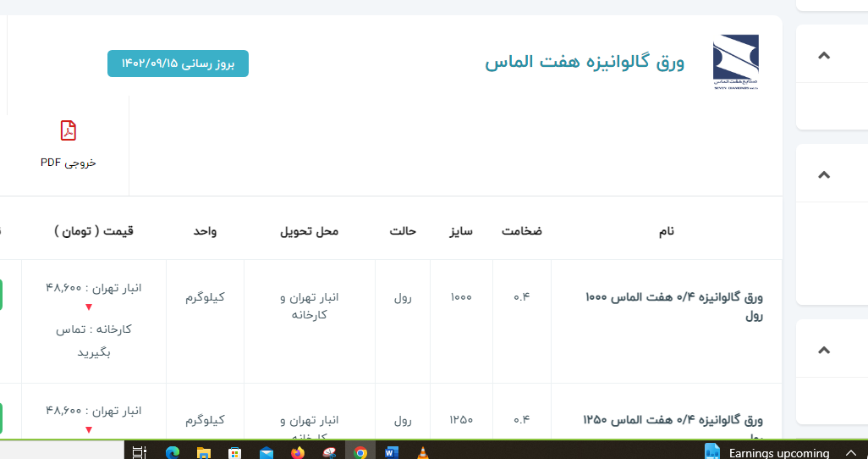The width and height of the screenshot is (868, 459).
Task: Click the price column header
Action: coord(94,230)
